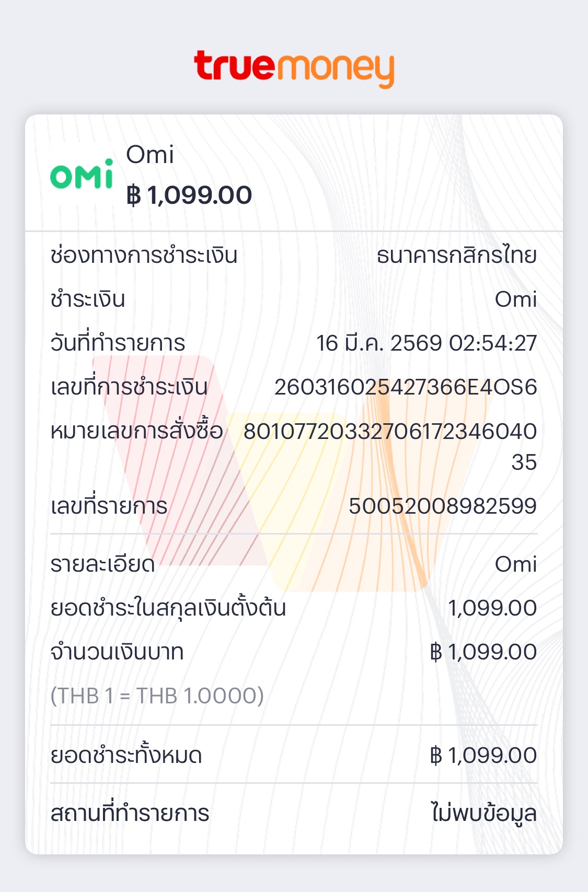
Task: Tap the green OMI merchant logo
Action: tap(82, 174)
